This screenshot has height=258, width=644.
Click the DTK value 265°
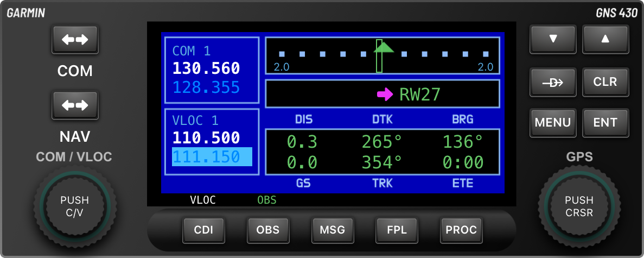[382, 142]
